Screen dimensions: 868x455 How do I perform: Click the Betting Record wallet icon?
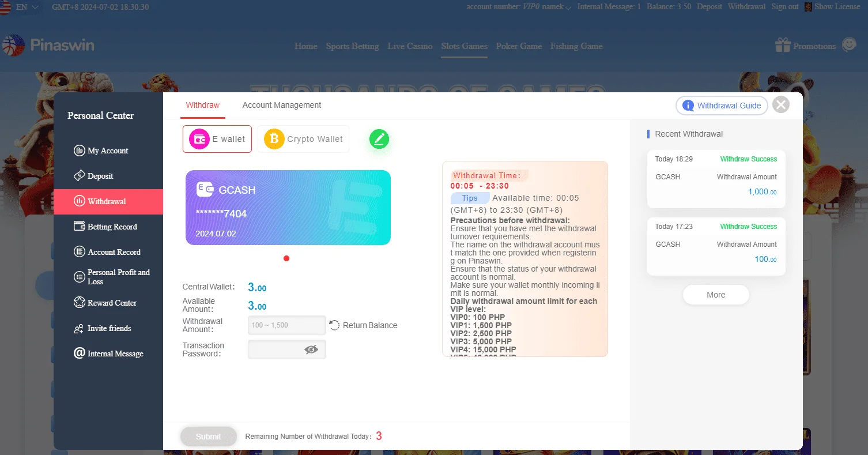(x=80, y=227)
